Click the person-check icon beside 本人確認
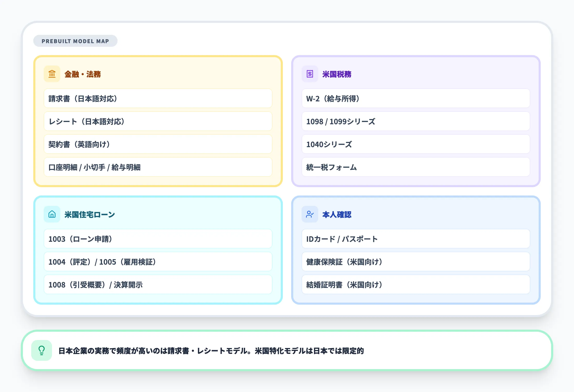The width and height of the screenshot is (574, 392). (310, 214)
